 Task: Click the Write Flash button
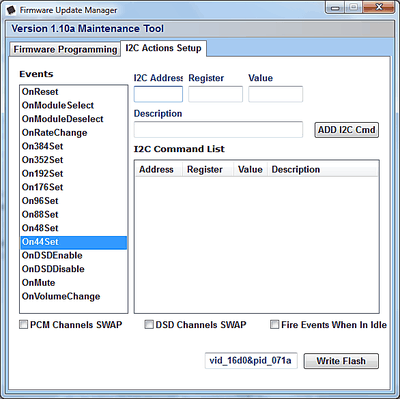341,361
